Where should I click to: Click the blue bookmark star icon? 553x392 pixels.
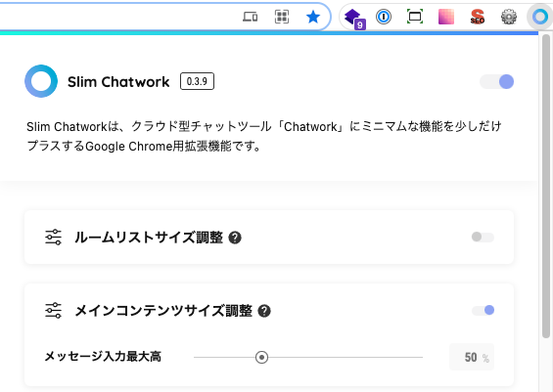(x=313, y=17)
